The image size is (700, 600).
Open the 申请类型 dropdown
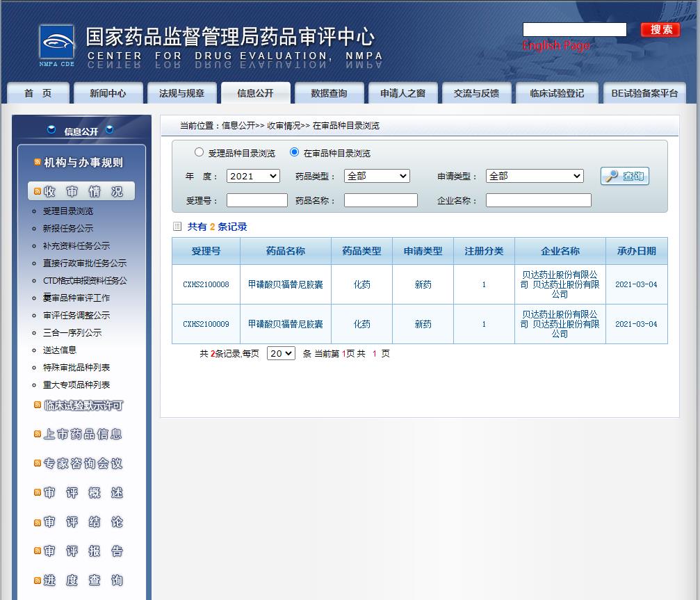535,176
